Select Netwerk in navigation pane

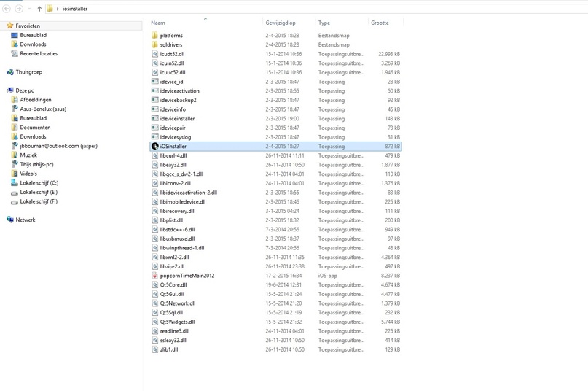click(26, 220)
